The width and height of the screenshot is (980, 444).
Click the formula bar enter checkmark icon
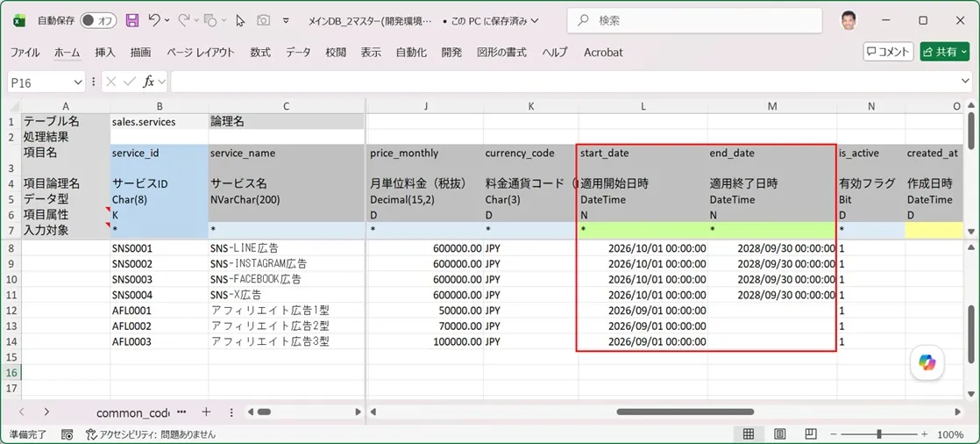[130, 82]
